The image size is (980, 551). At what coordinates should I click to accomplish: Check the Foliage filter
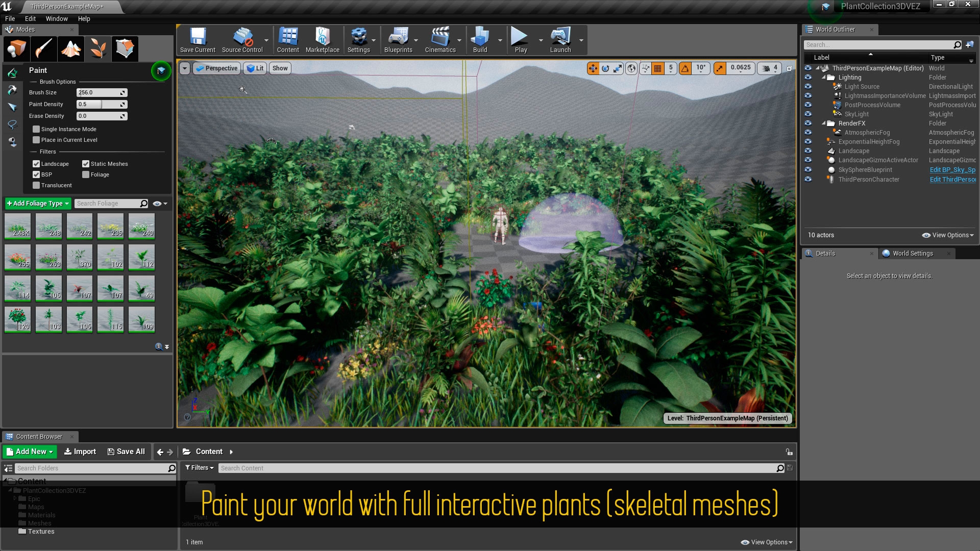86,174
